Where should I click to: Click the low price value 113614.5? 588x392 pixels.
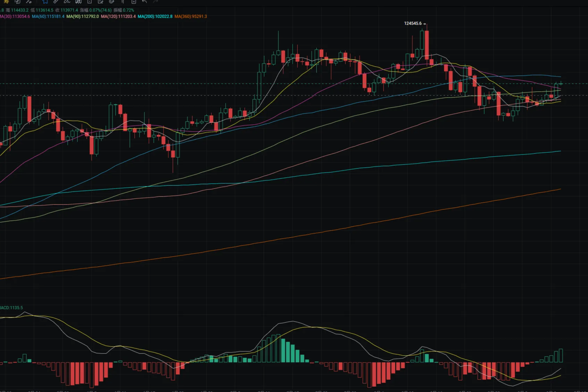[44, 10]
